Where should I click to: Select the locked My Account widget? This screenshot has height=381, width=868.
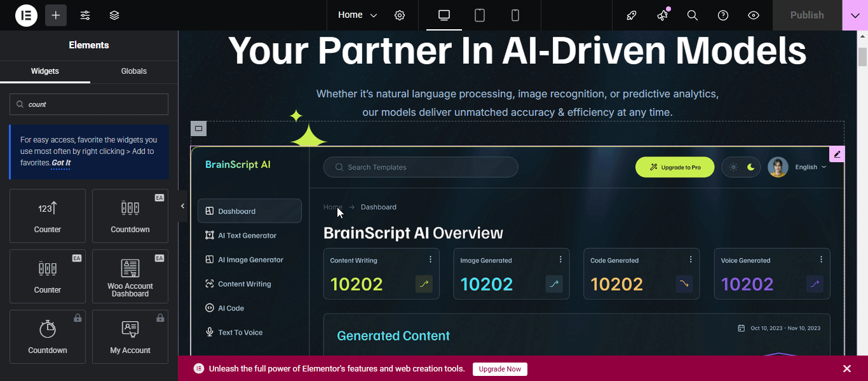coord(130,336)
